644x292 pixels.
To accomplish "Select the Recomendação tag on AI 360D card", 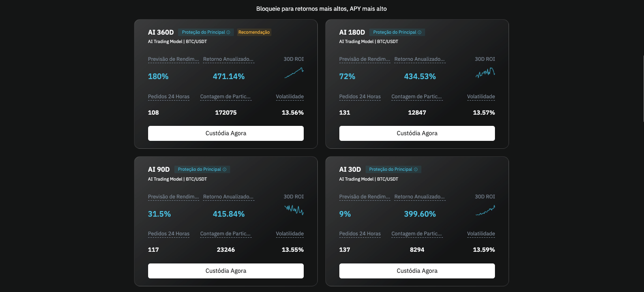I will [254, 32].
